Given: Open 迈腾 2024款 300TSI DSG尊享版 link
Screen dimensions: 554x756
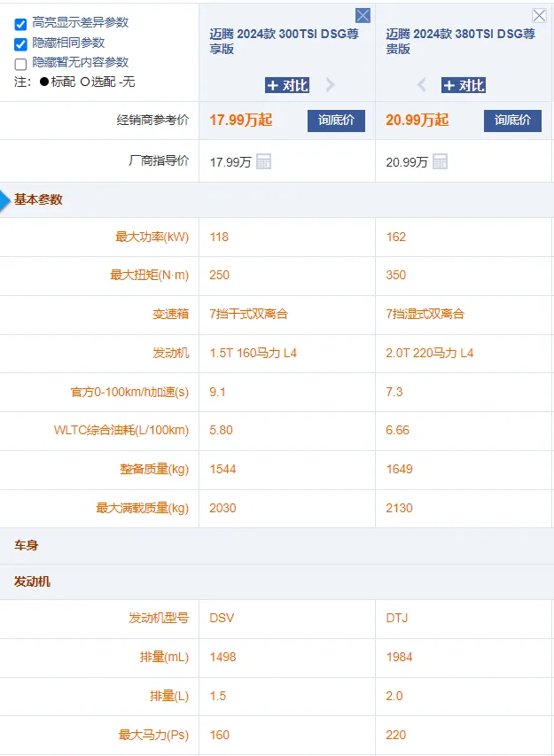Looking at the screenshot, I should (x=284, y=41).
